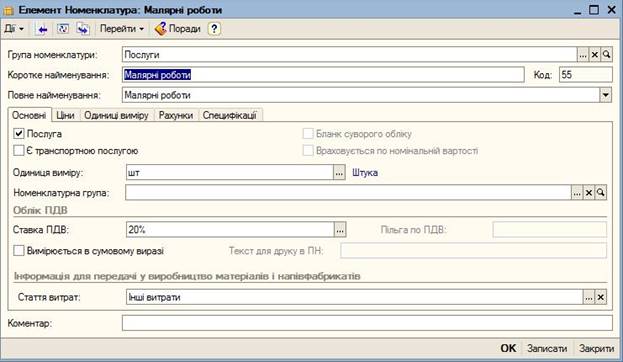The width and height of the screenshot is (623, 362).
Task: Click the question mark help icon
Action: [x=214, y=29]
